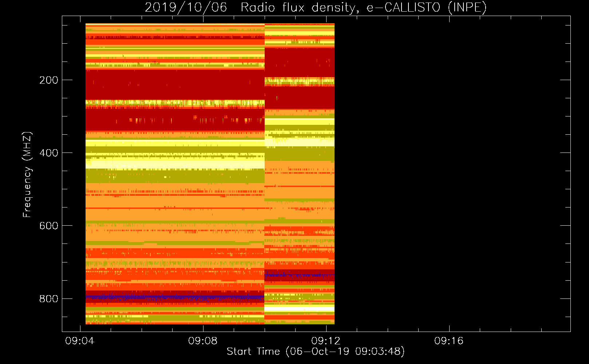Screen dimensions: 589x364
Task: Click the 09:04 time tick label
Action: click(x=80, y=341)
